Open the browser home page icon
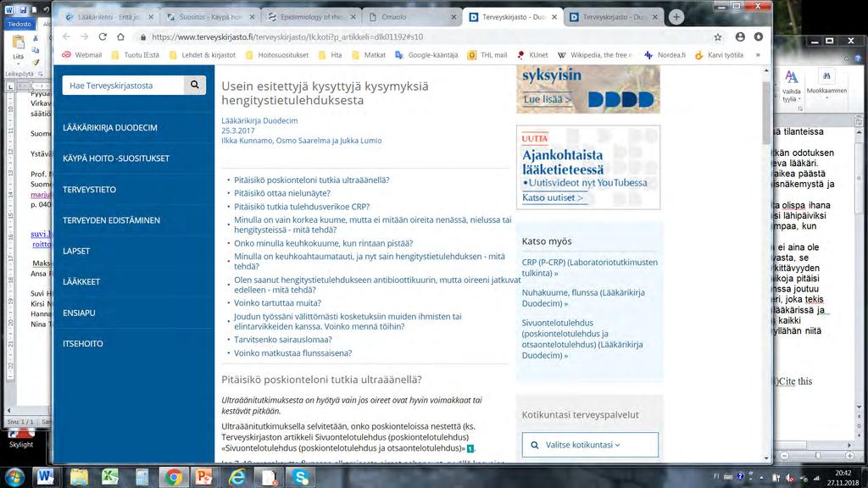 [x=120, y=36]
